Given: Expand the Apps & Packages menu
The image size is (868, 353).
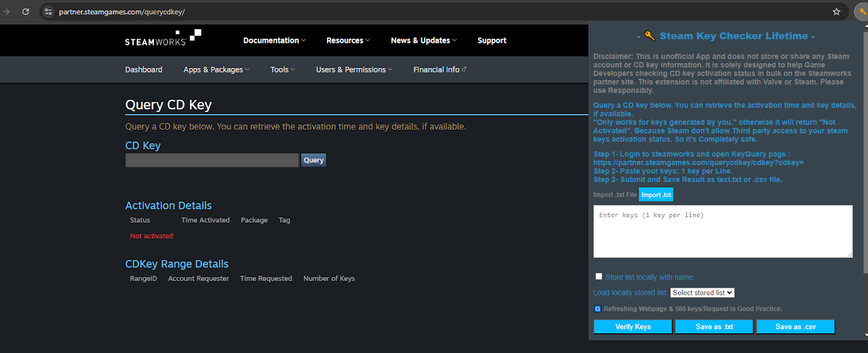Looking at the screenshot, I should (x=216, y=69).
